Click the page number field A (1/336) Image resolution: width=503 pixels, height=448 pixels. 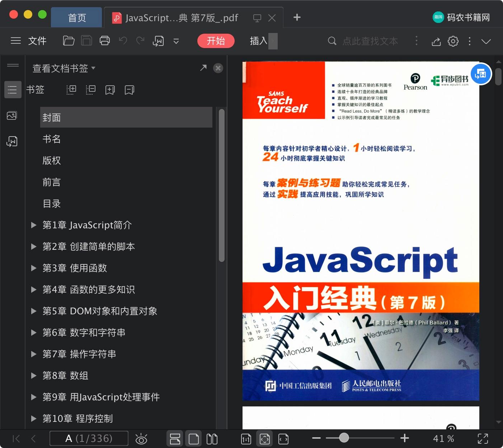[x=89, y=439]
